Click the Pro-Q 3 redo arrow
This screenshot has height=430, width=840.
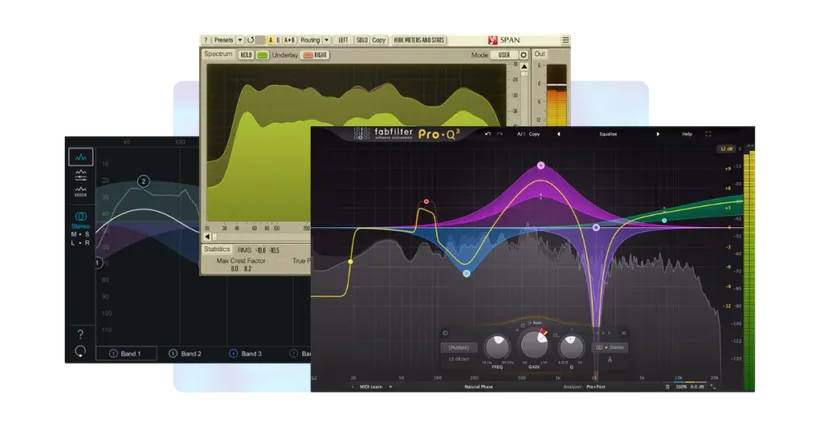click(500, 134)
